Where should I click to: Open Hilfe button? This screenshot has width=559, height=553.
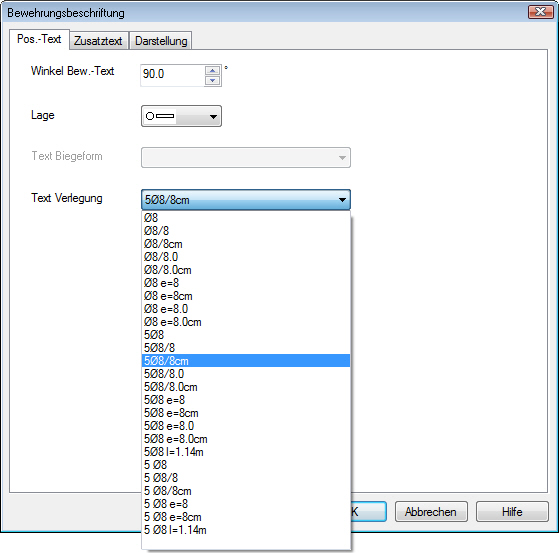(512, 512)
